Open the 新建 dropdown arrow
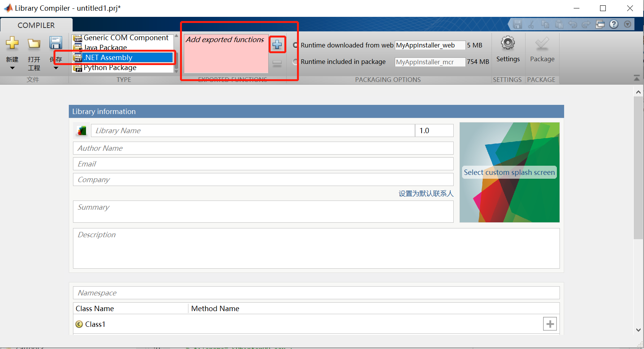Image resolution: width=644 pixels, height=349 pixels. point(12,68)
